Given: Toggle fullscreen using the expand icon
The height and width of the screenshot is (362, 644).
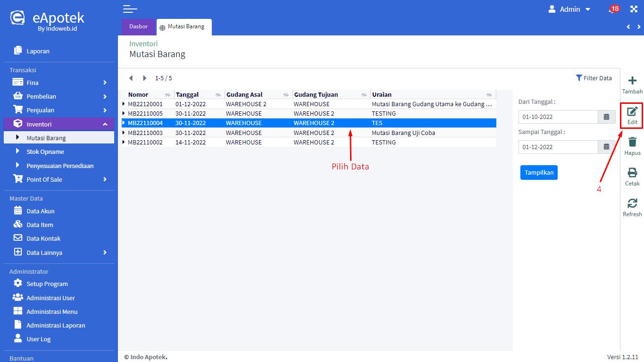Looking at the screenshot, I should [634, 9].
